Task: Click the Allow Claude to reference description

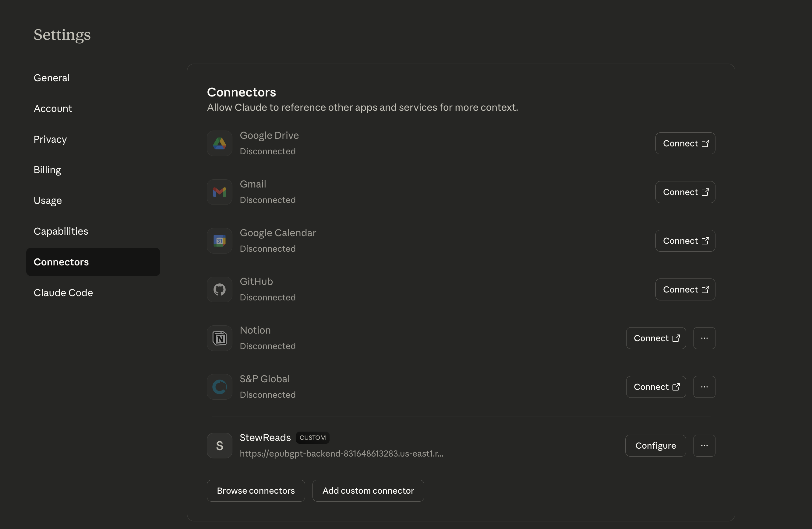Action: 362,108
